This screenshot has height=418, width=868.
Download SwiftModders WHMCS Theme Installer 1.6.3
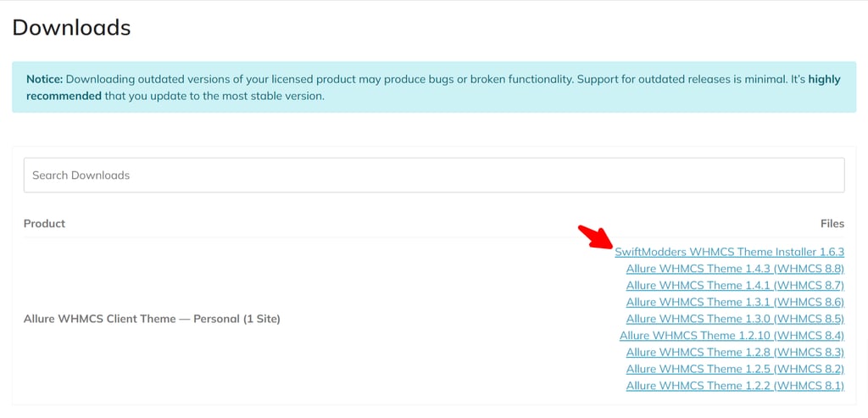click(x=729, y=252)
